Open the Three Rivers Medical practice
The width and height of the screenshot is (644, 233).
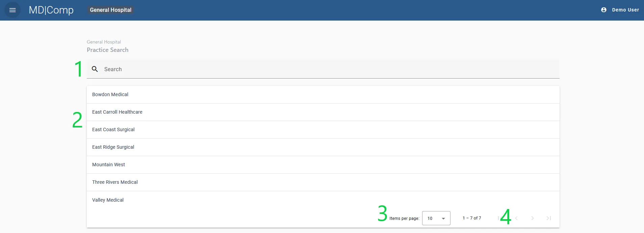tap(114, 182)
